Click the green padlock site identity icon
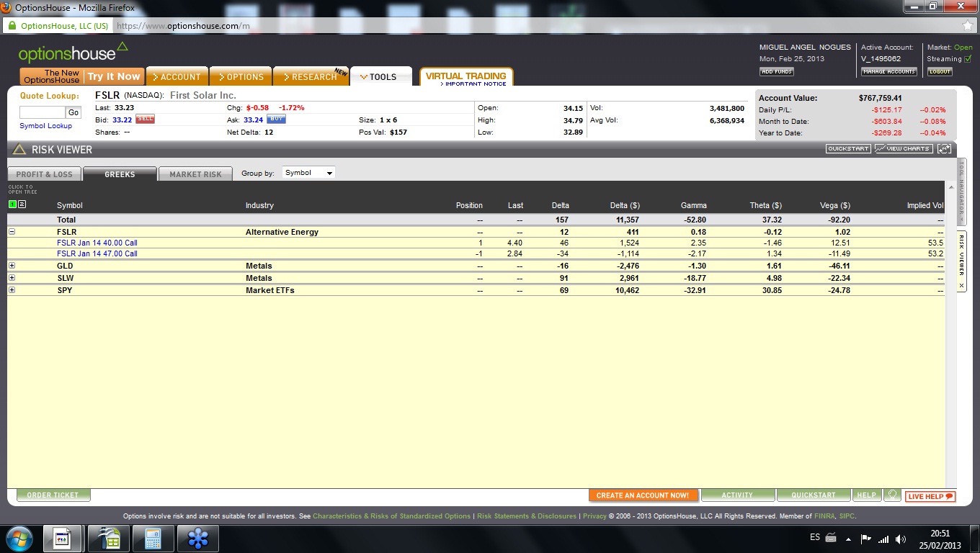 [x=12, y=25]
